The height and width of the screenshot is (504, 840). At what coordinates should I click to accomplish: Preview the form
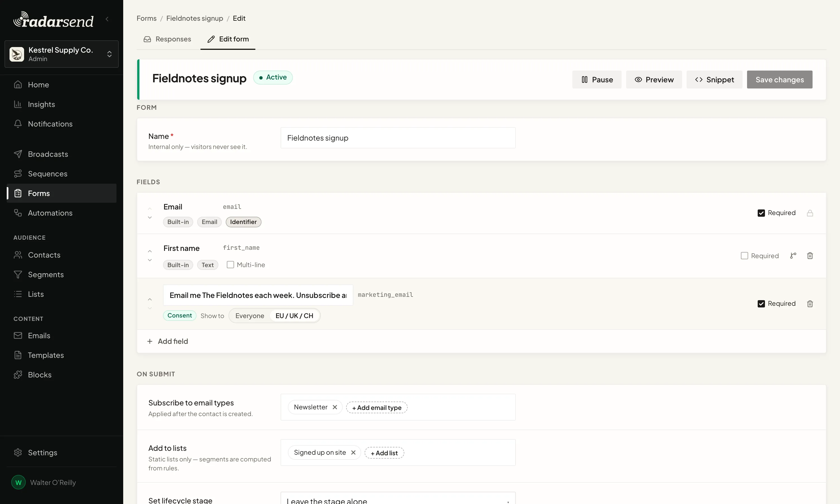(x=654, y=80)
